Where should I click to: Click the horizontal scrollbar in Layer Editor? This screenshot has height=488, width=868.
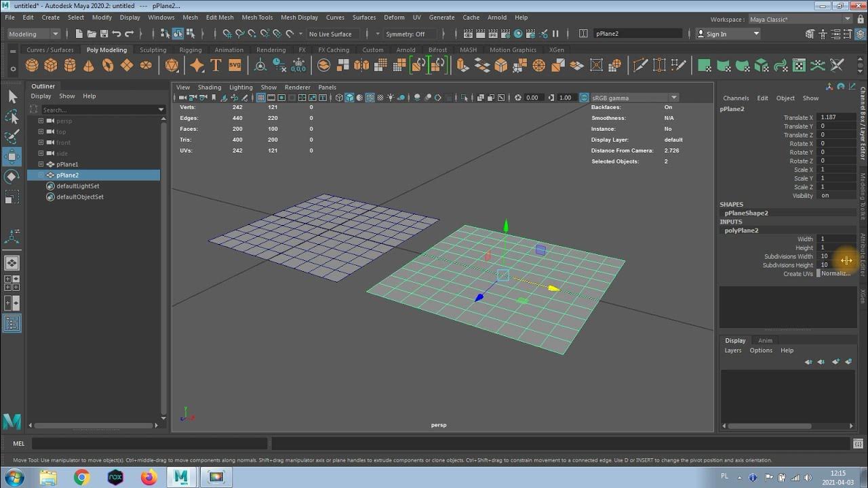769,426
